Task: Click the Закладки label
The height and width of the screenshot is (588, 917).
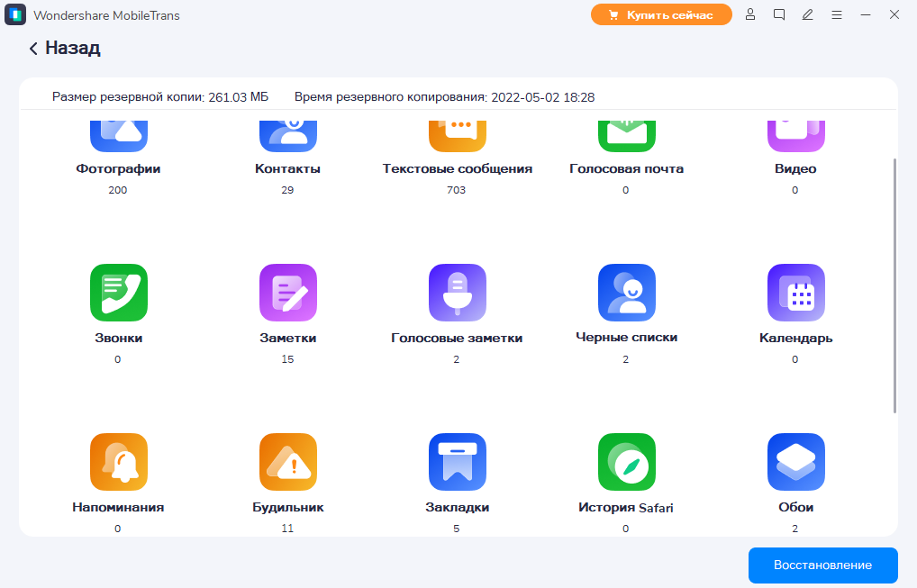Action: click(458, 507)
